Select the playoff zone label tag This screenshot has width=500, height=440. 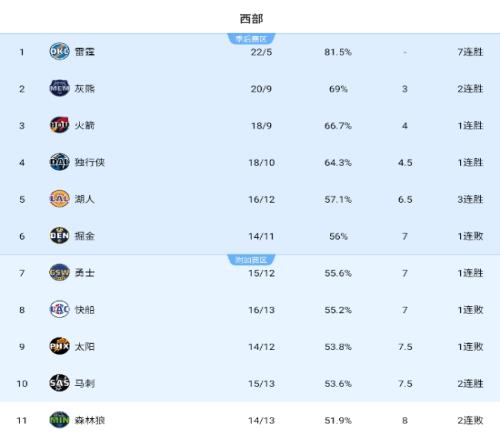pos(251,39)
